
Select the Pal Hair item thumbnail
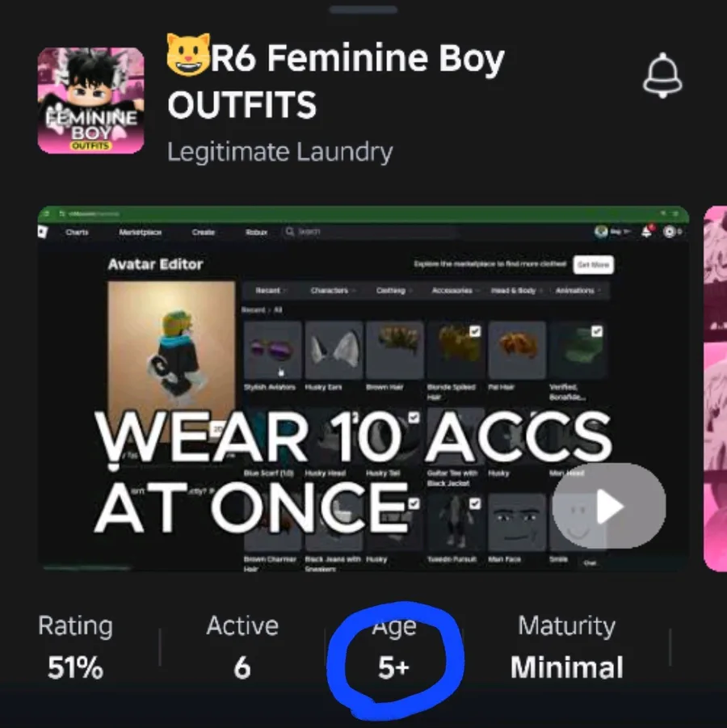click(517, 351)
